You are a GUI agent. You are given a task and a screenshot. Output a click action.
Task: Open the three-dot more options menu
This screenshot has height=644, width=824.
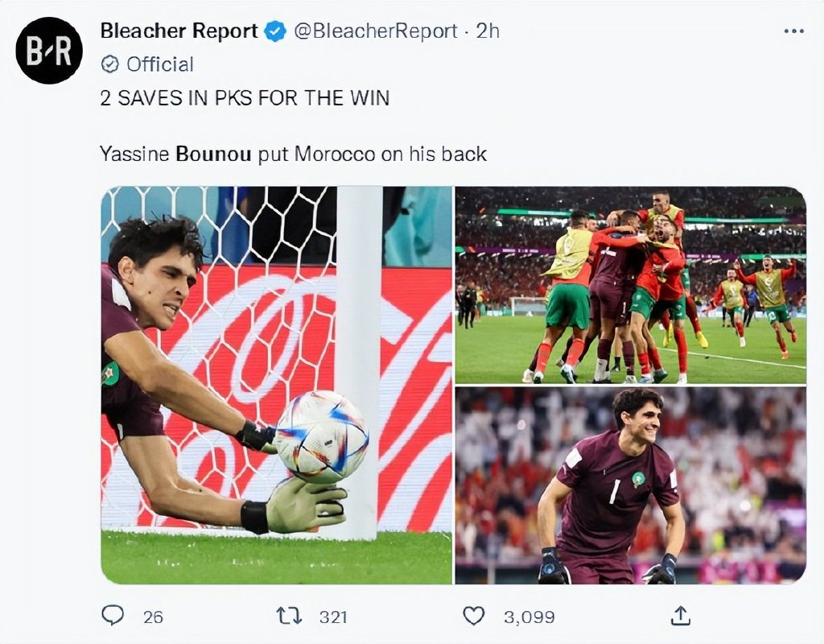click(x=793, y=31)
